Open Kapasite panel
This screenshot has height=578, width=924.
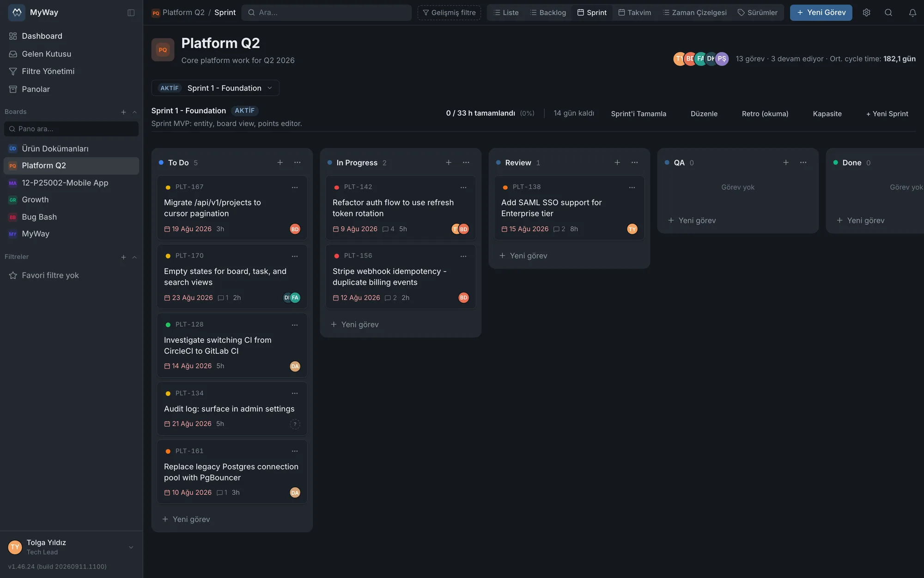click(827, 114)
